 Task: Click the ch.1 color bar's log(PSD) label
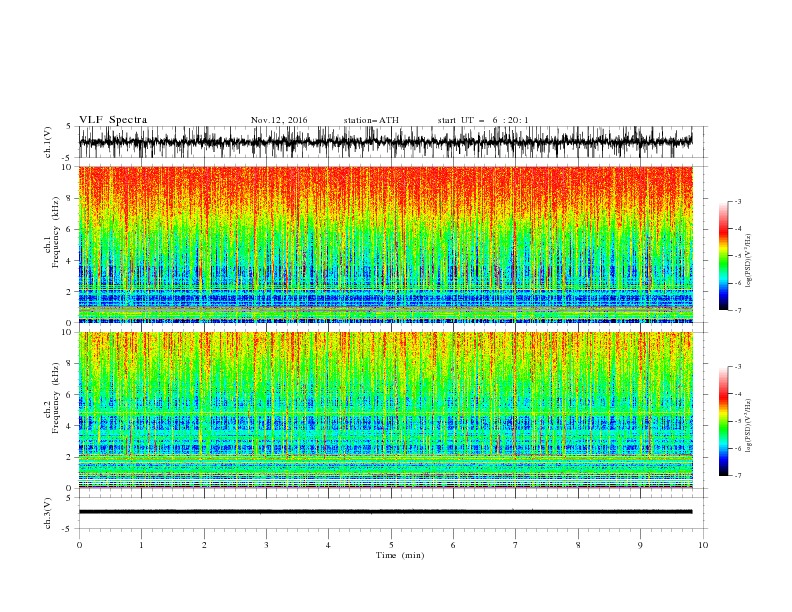pos(748,261)
